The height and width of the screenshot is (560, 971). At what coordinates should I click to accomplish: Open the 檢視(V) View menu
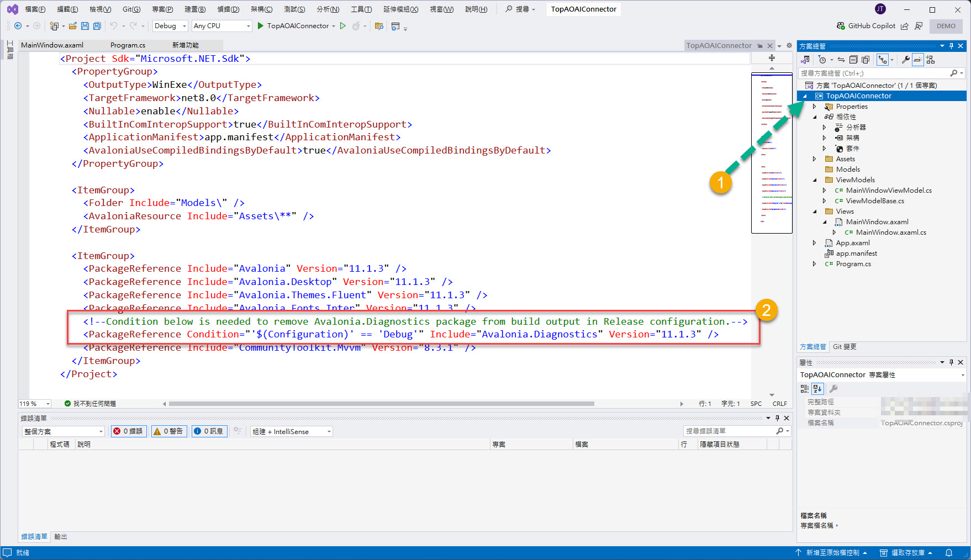coord(101,9)
